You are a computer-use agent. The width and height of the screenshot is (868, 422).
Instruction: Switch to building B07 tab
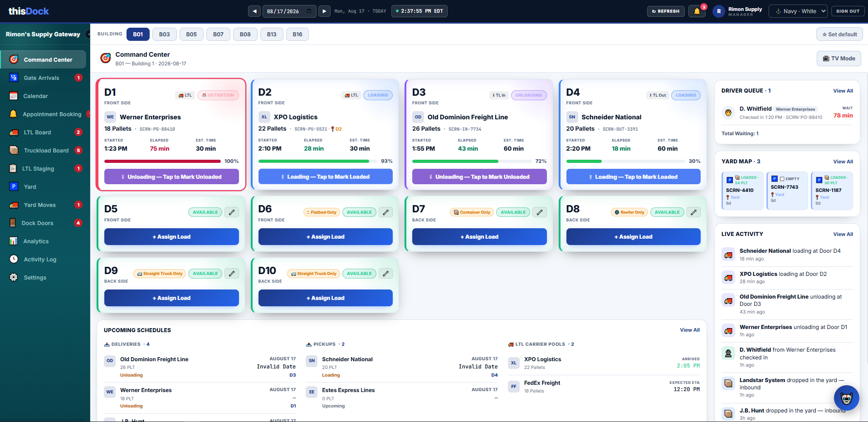[x=218, y=34]
